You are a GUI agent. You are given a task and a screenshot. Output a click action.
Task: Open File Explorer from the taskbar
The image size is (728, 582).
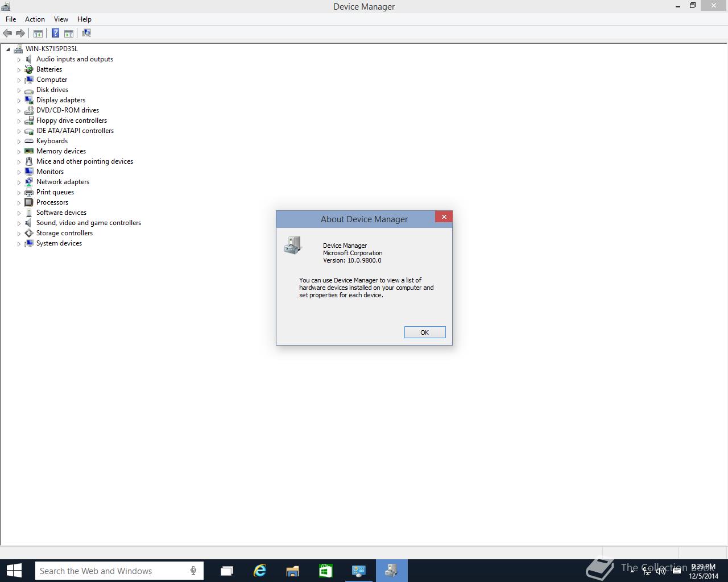tap(293, 571)
